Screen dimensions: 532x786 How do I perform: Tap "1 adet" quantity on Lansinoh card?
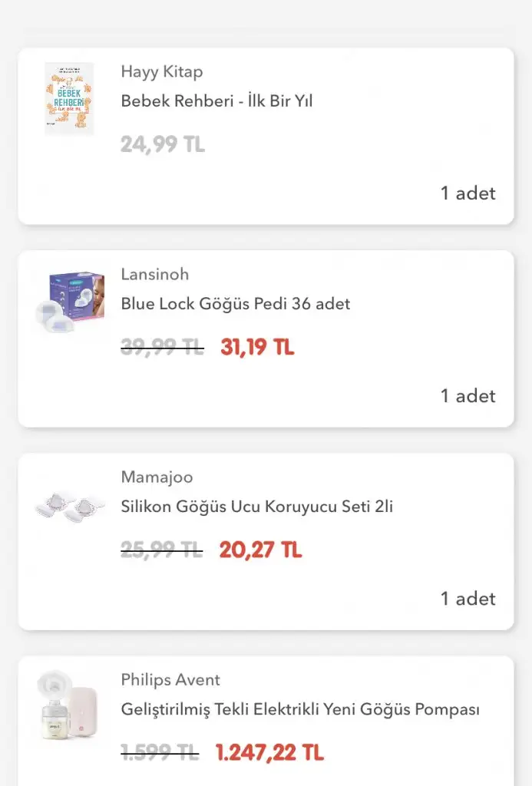[x=468, y=396]
